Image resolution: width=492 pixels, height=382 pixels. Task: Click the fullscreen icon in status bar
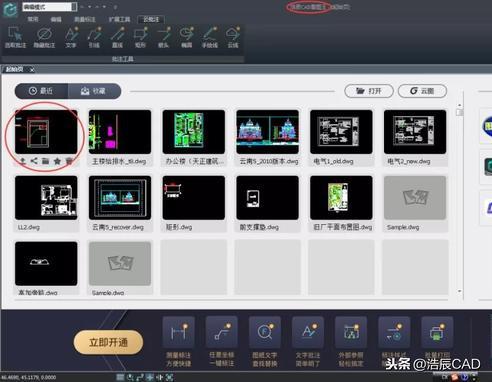[x=169, y=377]
